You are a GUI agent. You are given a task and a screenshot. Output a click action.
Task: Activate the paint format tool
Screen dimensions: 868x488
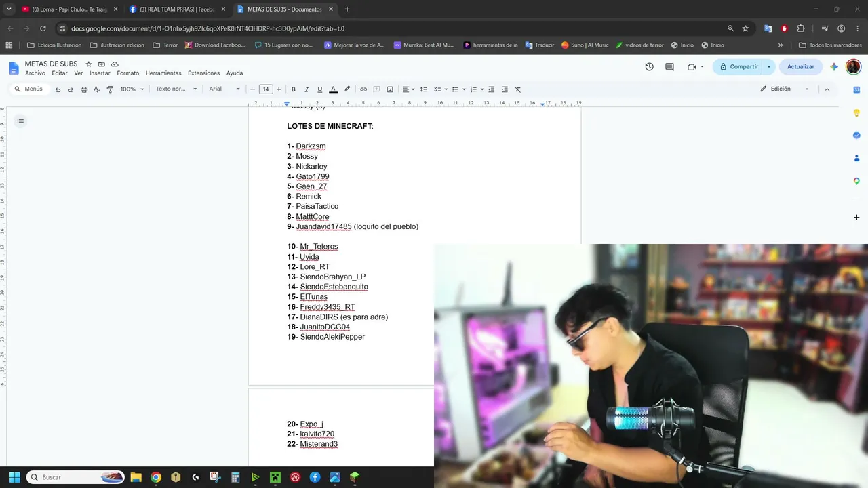[x=110, y=89]
